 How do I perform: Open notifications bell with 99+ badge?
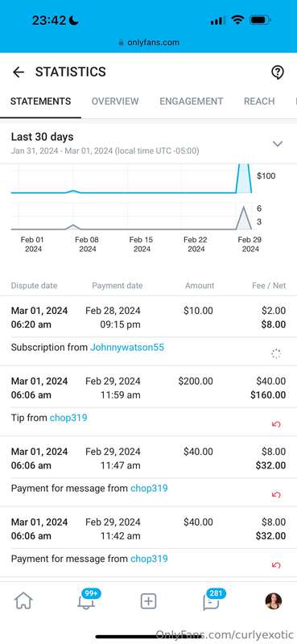[87, 601]
